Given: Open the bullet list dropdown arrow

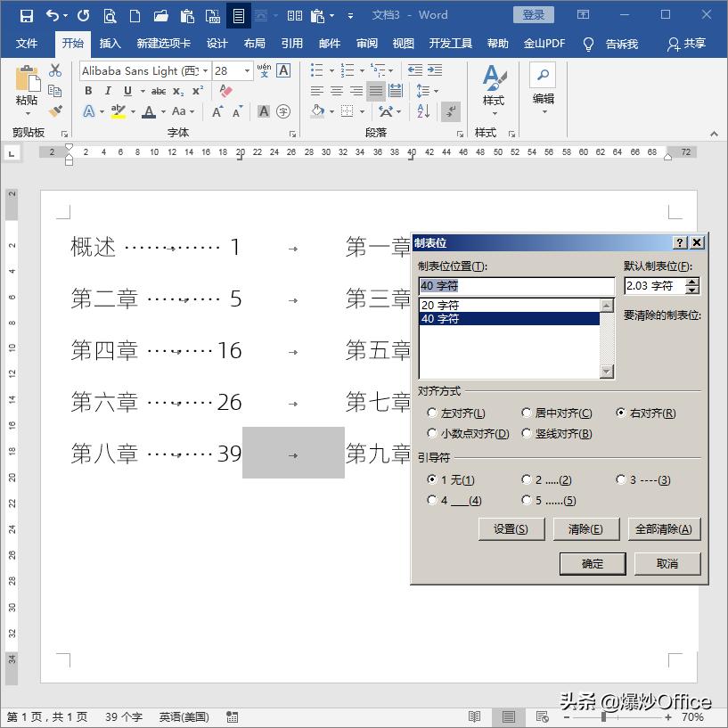Looking at the screenshot, I should pyautogui.click(x=331, y=70).
